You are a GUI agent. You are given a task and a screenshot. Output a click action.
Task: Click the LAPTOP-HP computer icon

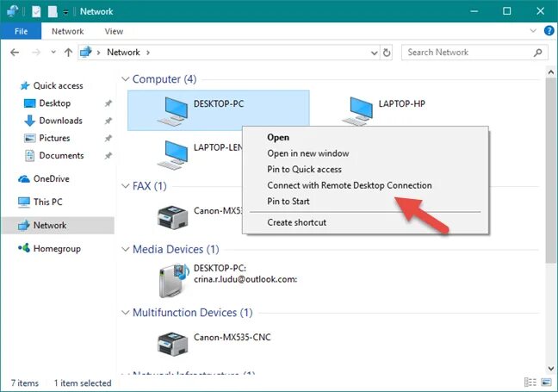[357, 111]
